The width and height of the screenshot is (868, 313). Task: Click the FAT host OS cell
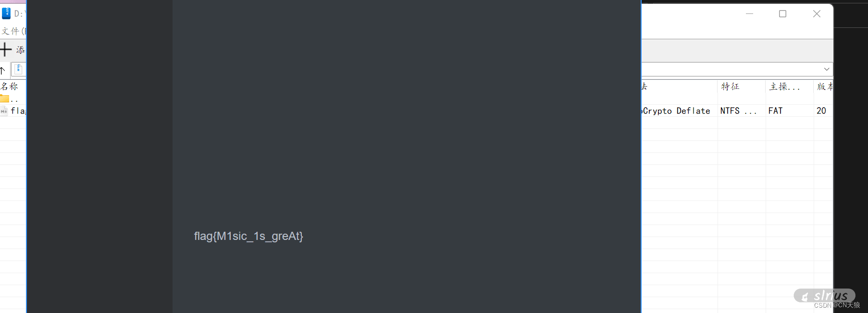(x=775, y=111)
